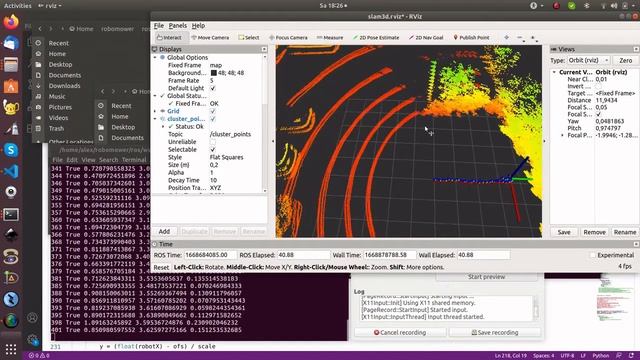Open the globe icon app in dock
This screenshot has width=640, height=360.
[11, 320]
